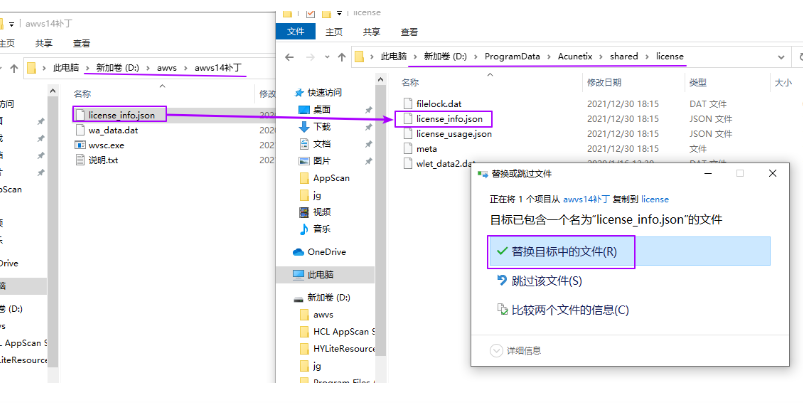This screenshot has height=403, width=803.
Task: Click scroll-up arrow of left navigation pane
Action: click(53, 91)
